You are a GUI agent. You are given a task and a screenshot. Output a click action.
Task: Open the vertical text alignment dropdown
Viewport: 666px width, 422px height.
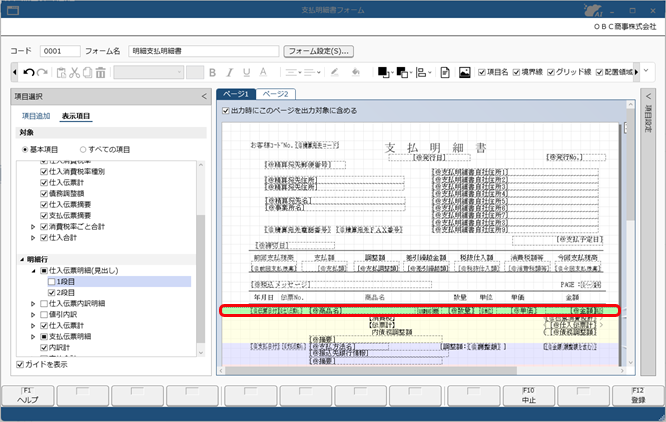(x=312, y=73)
